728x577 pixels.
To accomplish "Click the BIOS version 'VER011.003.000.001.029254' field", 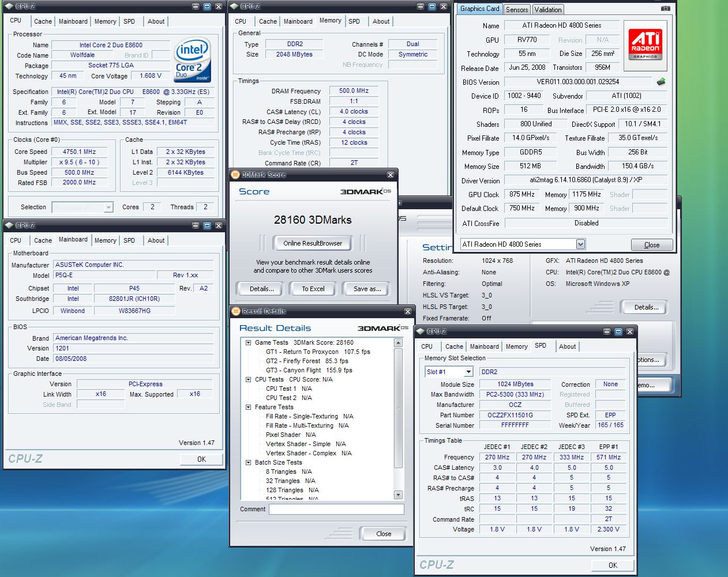I will (577, 82).
